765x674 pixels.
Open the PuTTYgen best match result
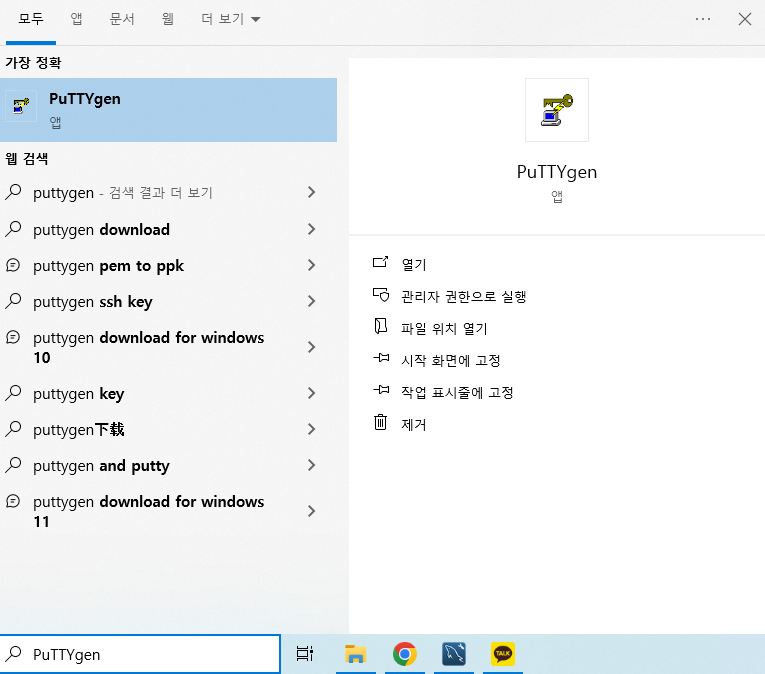pyautogui.click(x=168, y=110)
